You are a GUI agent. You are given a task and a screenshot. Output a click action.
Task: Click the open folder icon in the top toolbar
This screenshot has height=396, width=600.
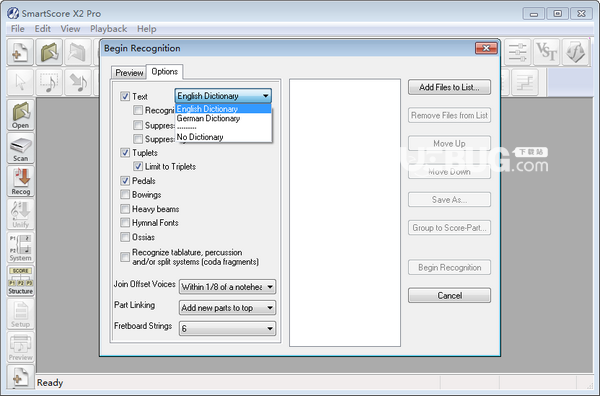tap(49, 52)
